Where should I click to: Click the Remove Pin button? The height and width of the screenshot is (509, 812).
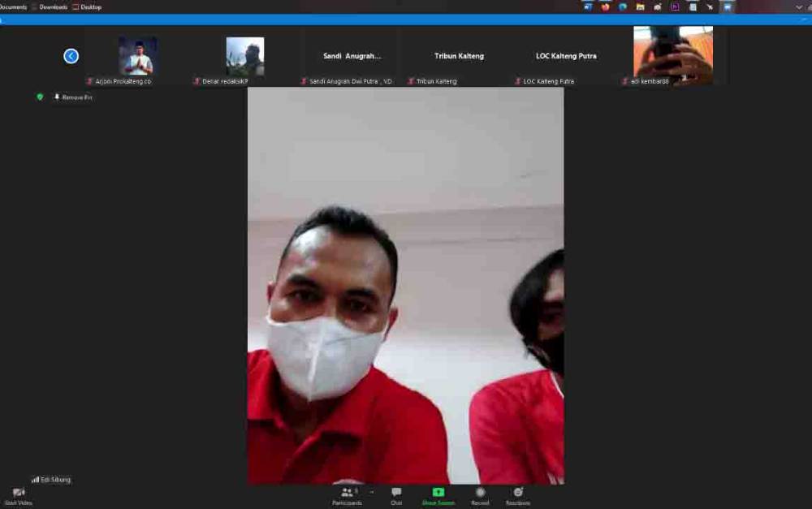(73, 97)
